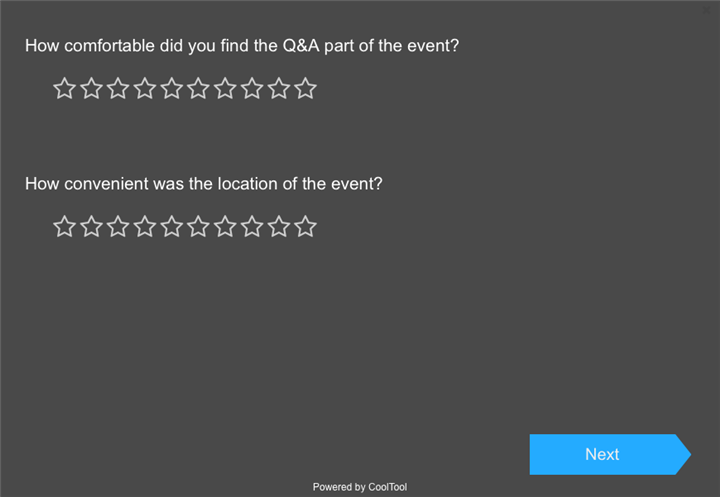Choose the fifth star for location convenience
The width and height of the screenshot is (720, 497).
[172, 227]
